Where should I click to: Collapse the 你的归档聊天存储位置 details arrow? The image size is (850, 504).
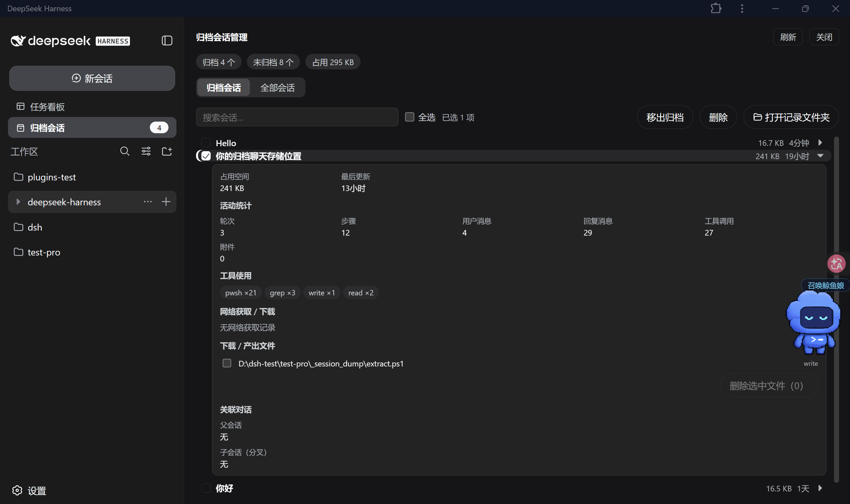820,156
